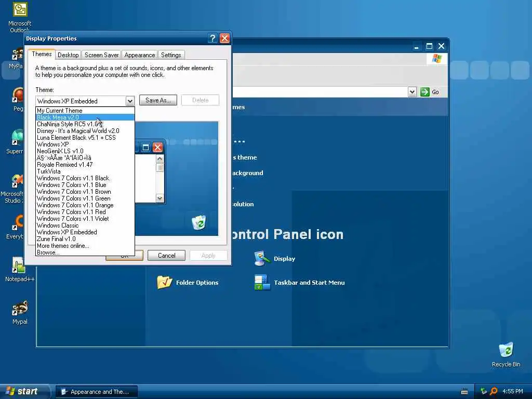The height and width of the screenshot is (399, 532).
Task: Click the Taskbar and Start Menu icon
Action: 262,282
